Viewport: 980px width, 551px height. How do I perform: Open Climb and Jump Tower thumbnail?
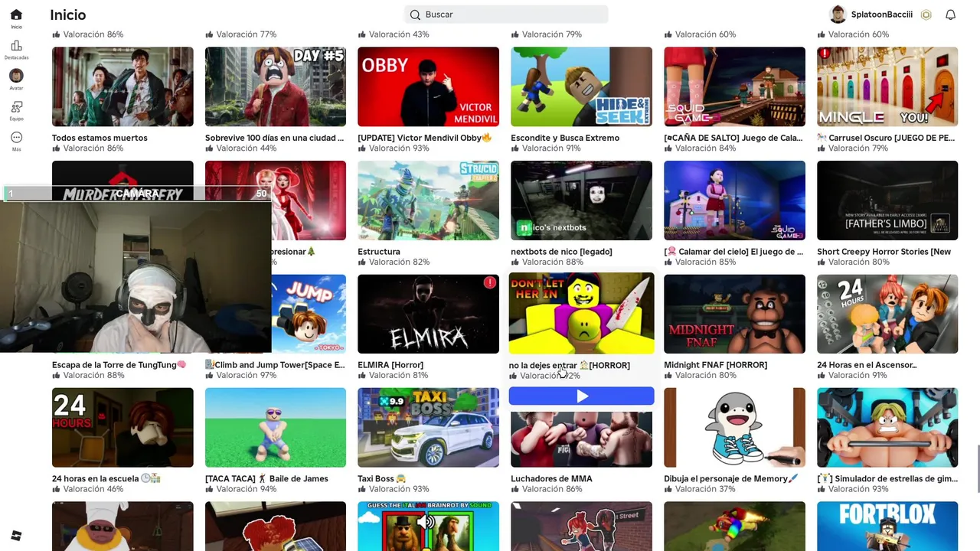(309, 314)
